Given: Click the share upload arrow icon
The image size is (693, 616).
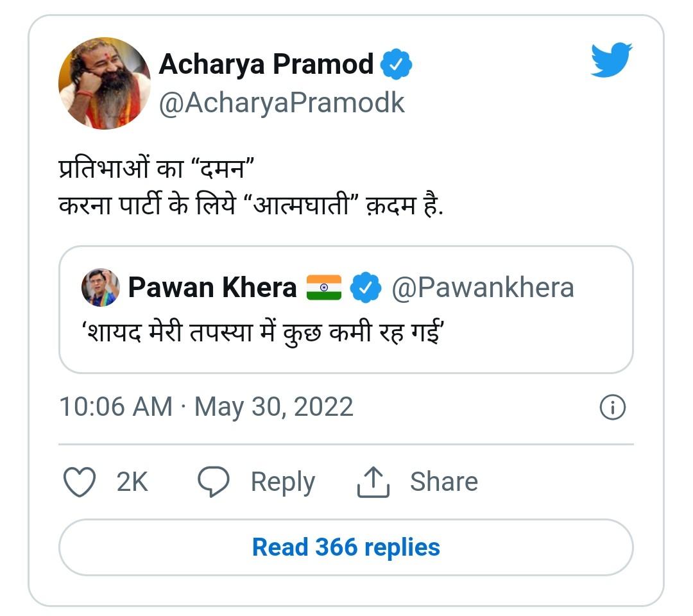Looking at the screenshot, I should (373, 482).
